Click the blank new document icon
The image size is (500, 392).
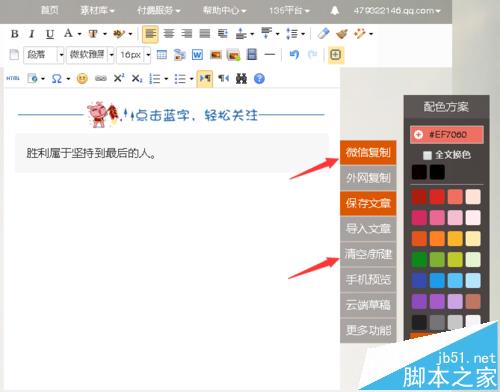click(x=14, y=55)
